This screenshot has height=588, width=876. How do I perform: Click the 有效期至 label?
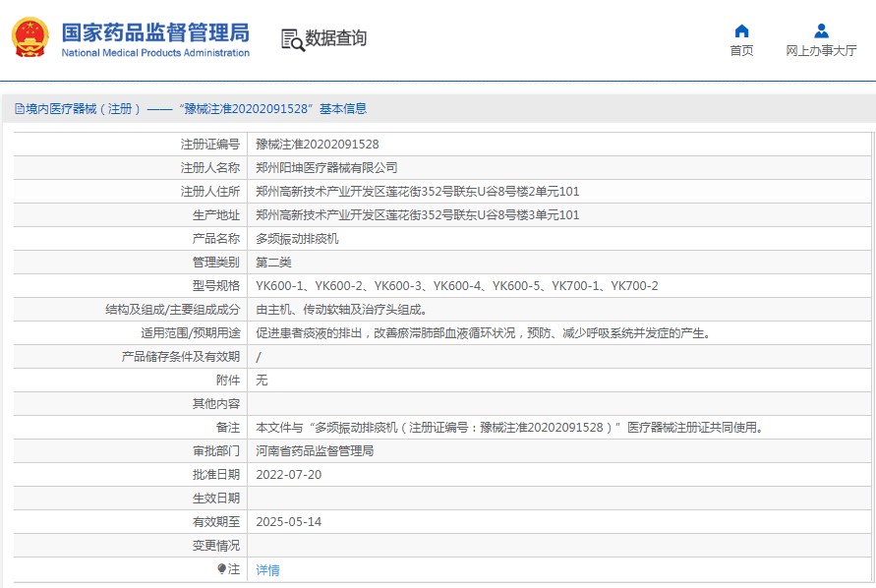[x=216, y=522]
